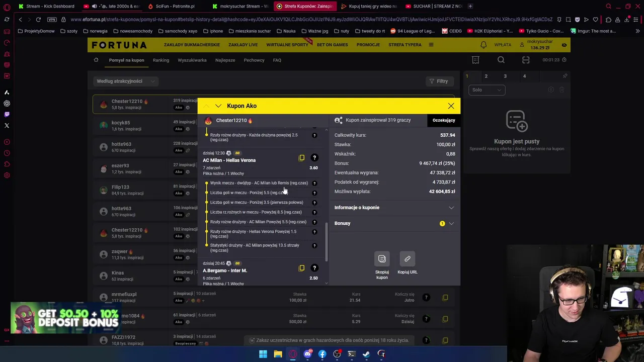Open ZAKŁADY BUKMACHERSKIE menu

192,45
